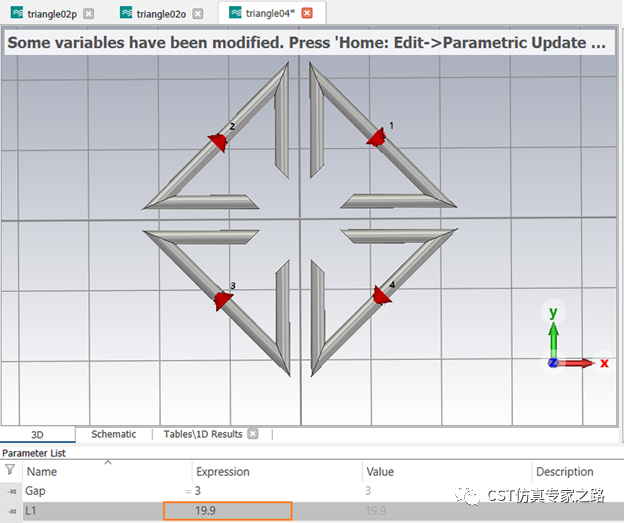
Task: Open the Tables\1D Results tab
Action: [203, 434]
